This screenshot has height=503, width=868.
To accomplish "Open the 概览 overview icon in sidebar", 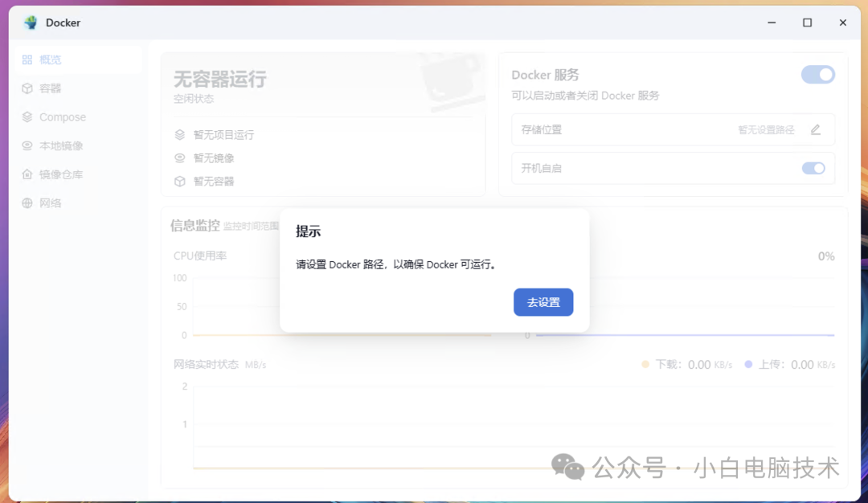I will pyautogui.click(x=27, y=59).
